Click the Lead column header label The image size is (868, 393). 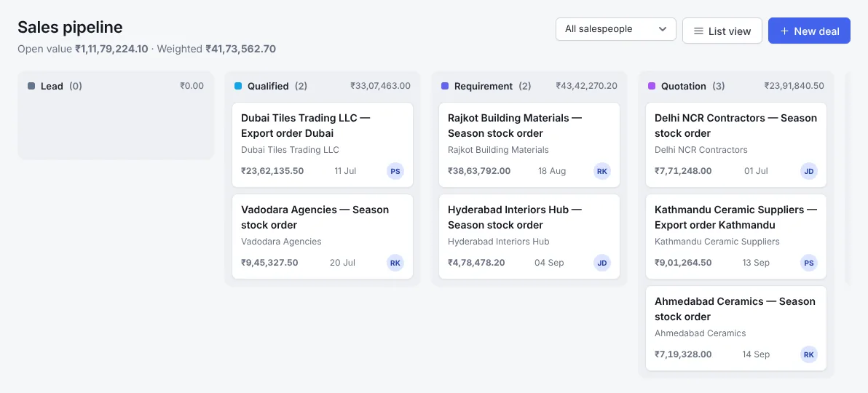click(52, 87)
